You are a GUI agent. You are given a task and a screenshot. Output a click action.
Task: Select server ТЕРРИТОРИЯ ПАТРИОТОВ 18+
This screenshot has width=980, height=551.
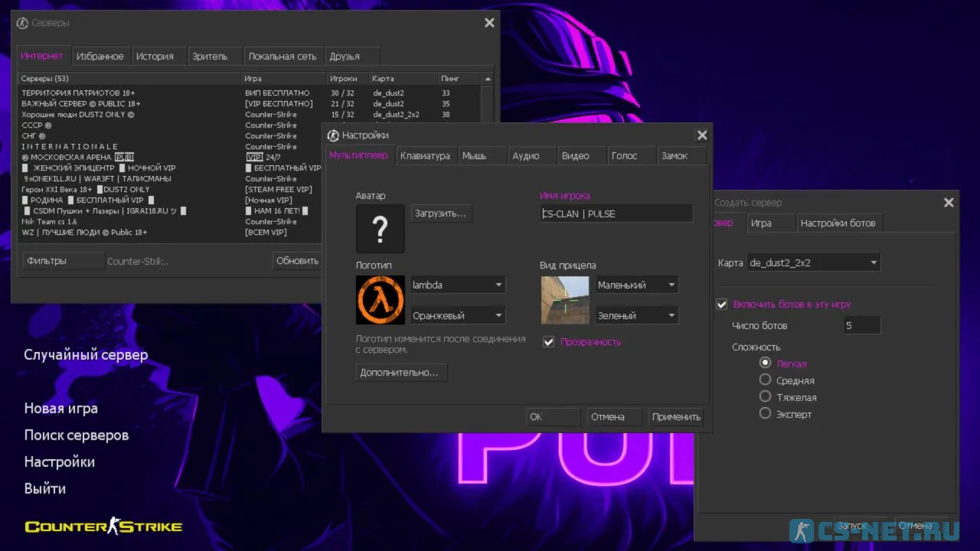tap(249, 93)
